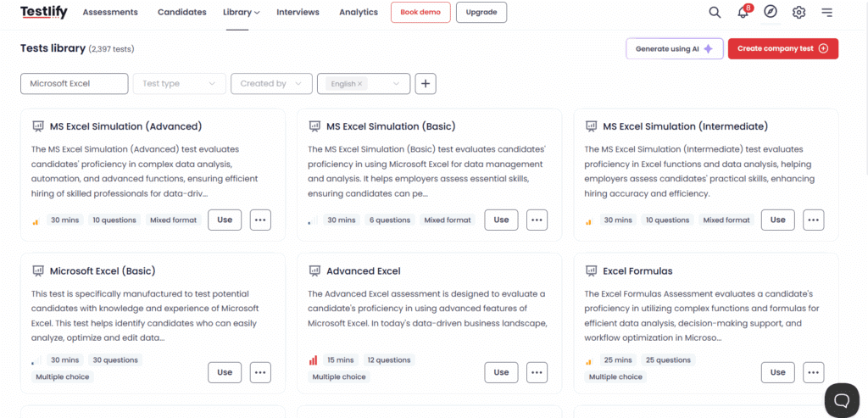Click the Advanced Excel card title
Viewport: 868px width, 418px height.
click(363, 270)
